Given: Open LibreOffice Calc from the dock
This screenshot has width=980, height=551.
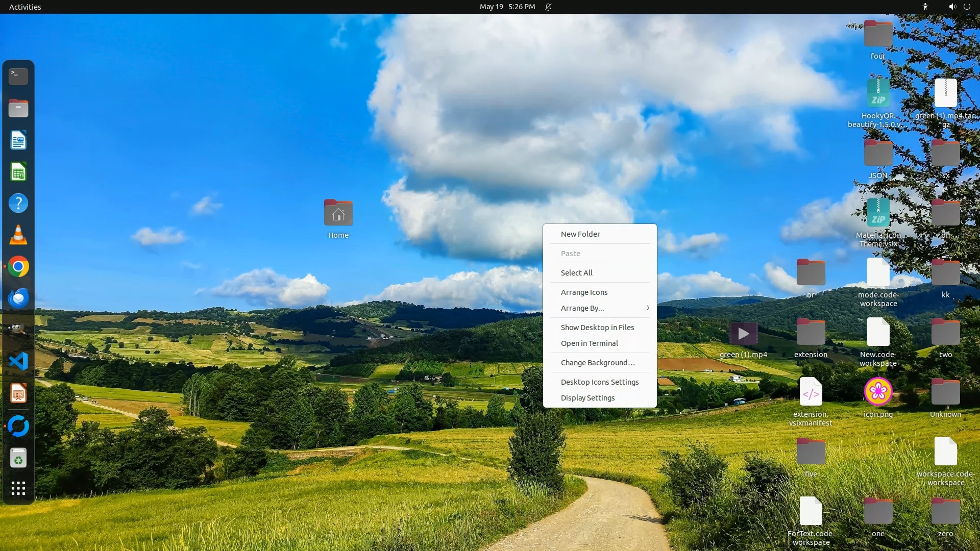Looking at the screenshot, I should [18, 172].
